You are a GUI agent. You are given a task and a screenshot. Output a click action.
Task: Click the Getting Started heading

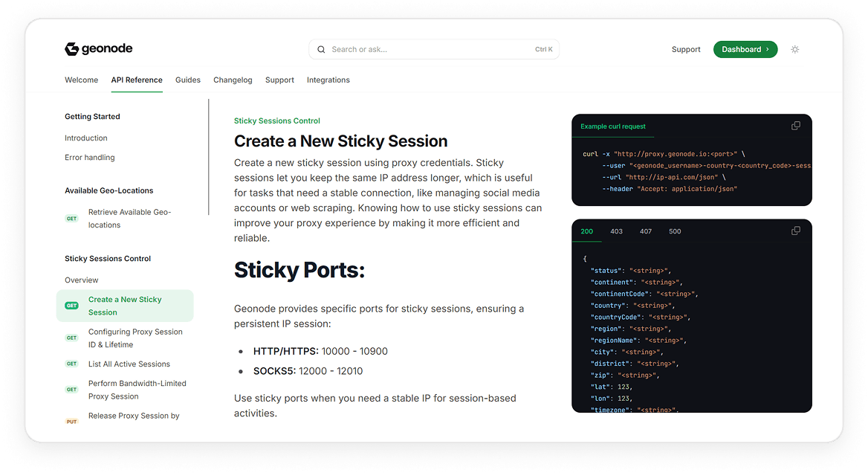[92, 116]
